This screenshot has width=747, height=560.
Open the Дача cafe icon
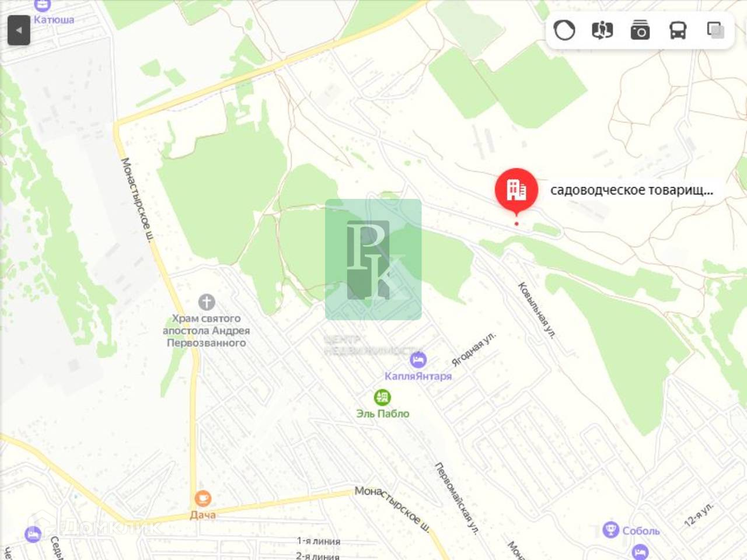[203, 498]
